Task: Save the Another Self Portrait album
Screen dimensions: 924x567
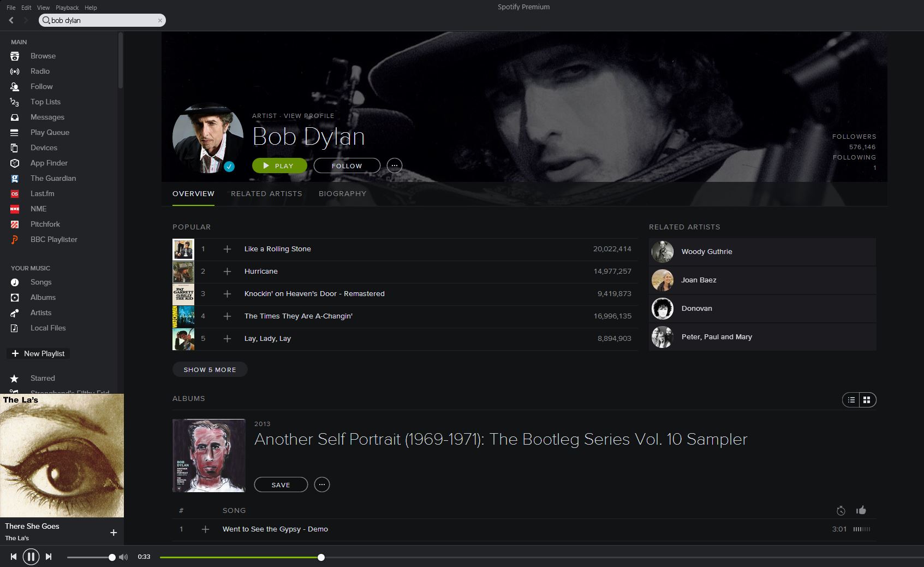Action: click(281, 485)
